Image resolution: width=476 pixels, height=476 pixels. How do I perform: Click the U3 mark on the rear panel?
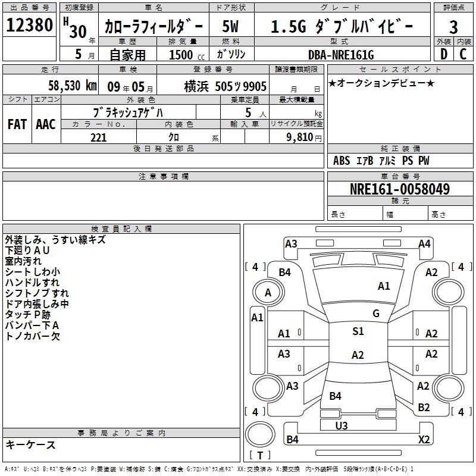(x=342, y=425)
